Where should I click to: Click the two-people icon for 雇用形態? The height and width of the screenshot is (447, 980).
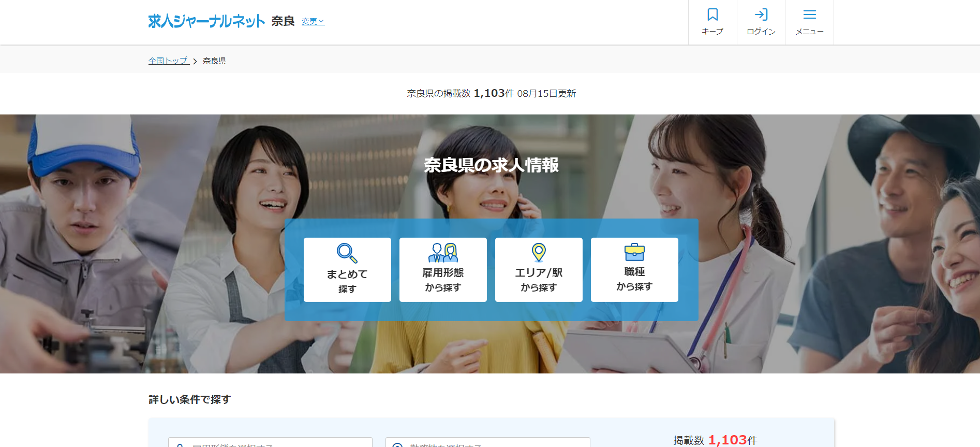pos(443,252)
